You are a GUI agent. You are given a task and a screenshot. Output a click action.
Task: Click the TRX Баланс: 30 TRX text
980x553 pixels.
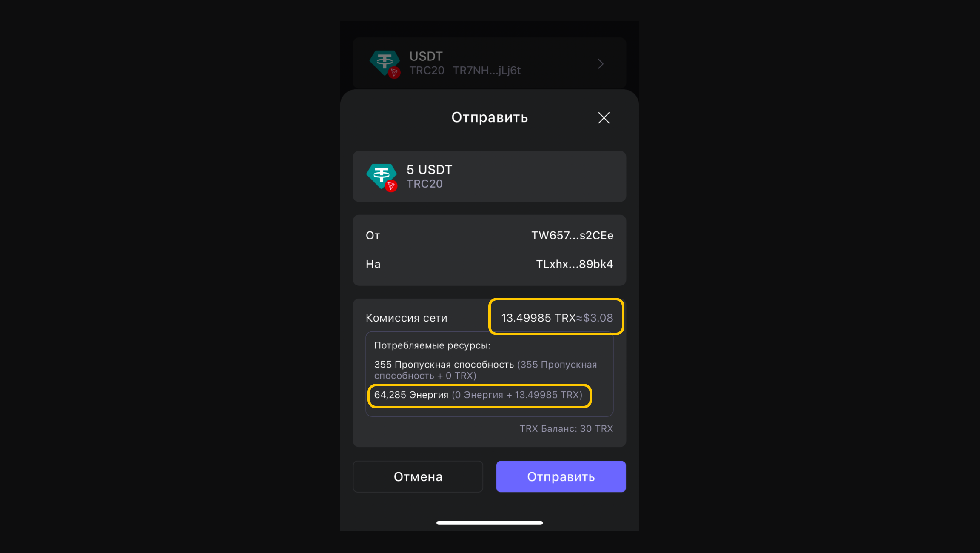[566, 428]
